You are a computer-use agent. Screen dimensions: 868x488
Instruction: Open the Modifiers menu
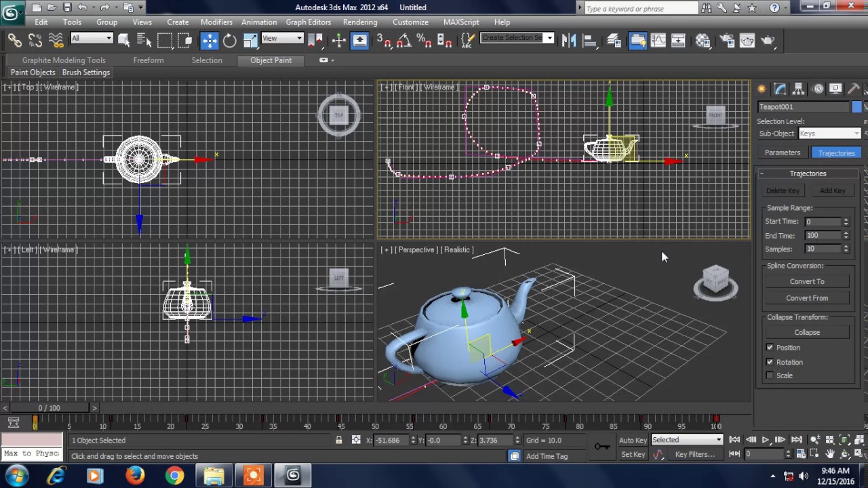click(x=216, y=22)
